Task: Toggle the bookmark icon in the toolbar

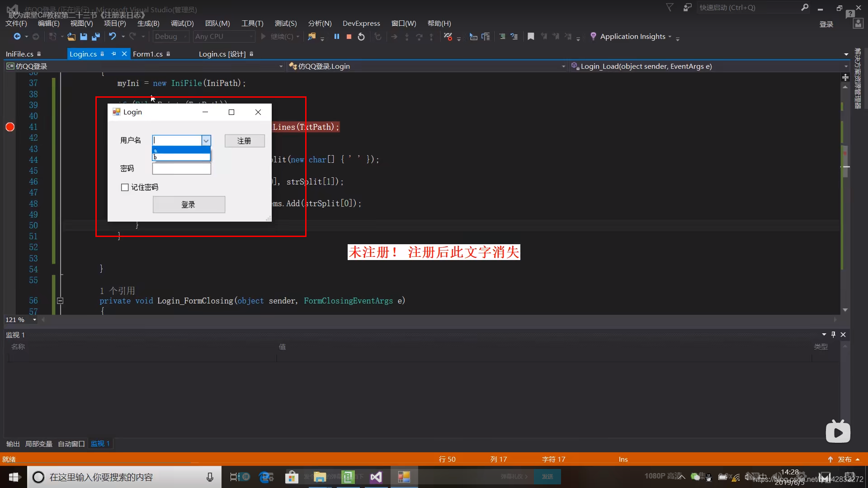Action: point(531,37)
